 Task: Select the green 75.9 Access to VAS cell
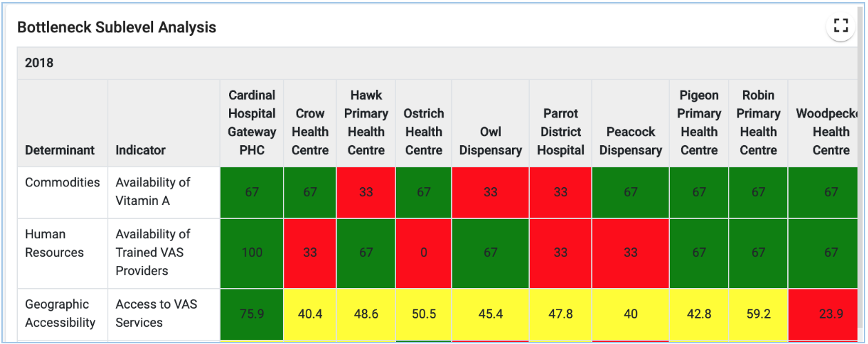252,314
